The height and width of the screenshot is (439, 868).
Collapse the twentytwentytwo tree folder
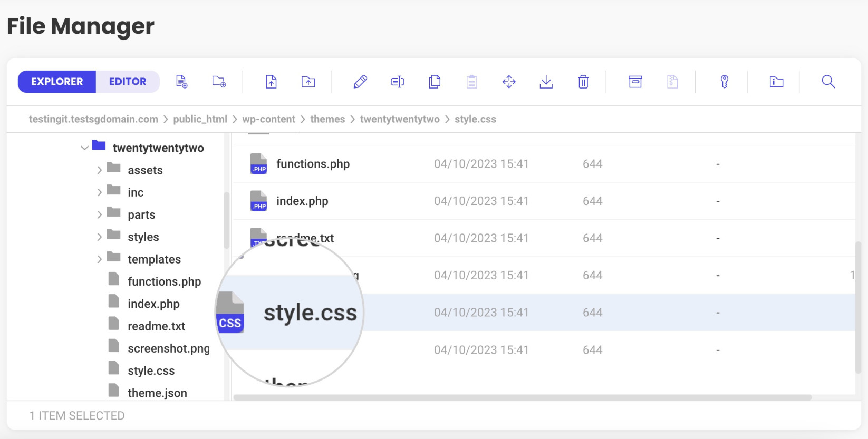[x=84, y=148]
